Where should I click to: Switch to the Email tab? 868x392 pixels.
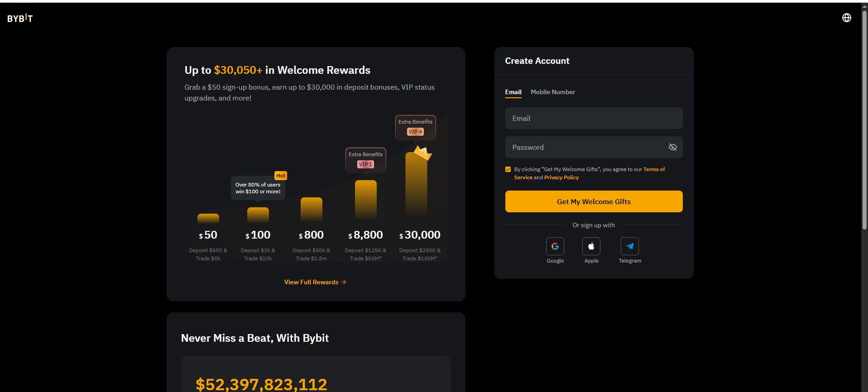[513, 92]
